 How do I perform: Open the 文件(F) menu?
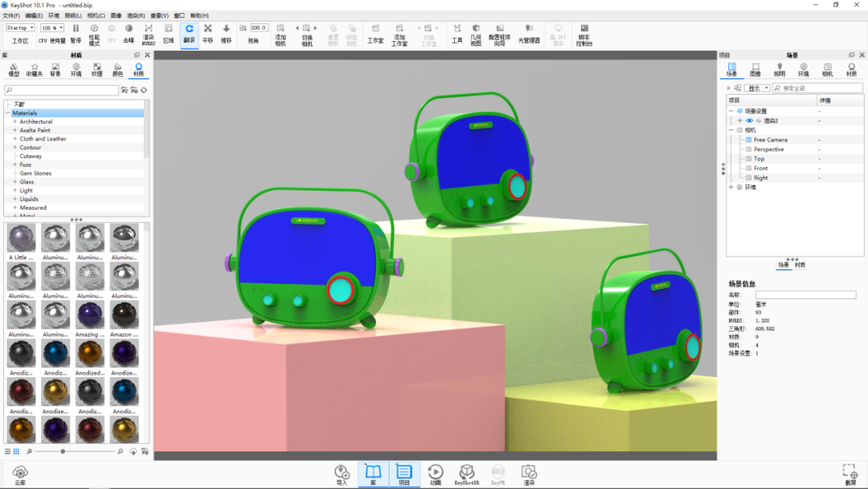pyautogui.click(x=11, y=15)
